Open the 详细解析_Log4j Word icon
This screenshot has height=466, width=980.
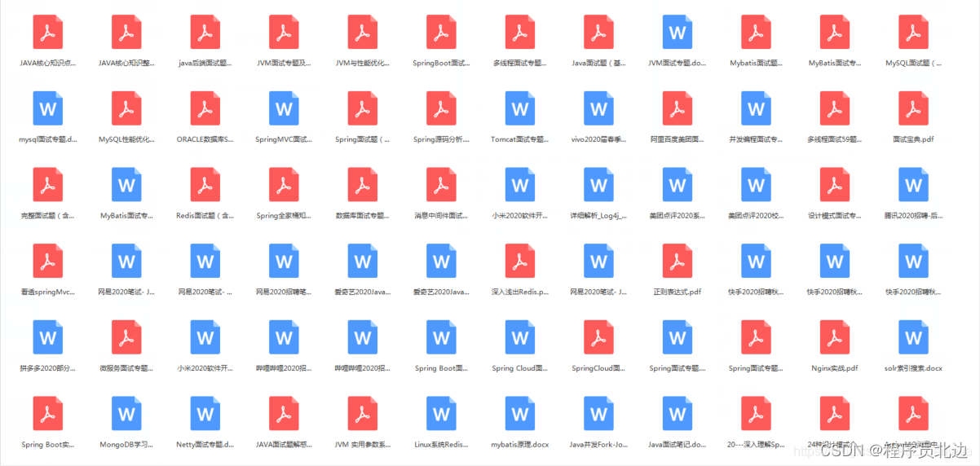pyautogui.click(x=599, y=185)
